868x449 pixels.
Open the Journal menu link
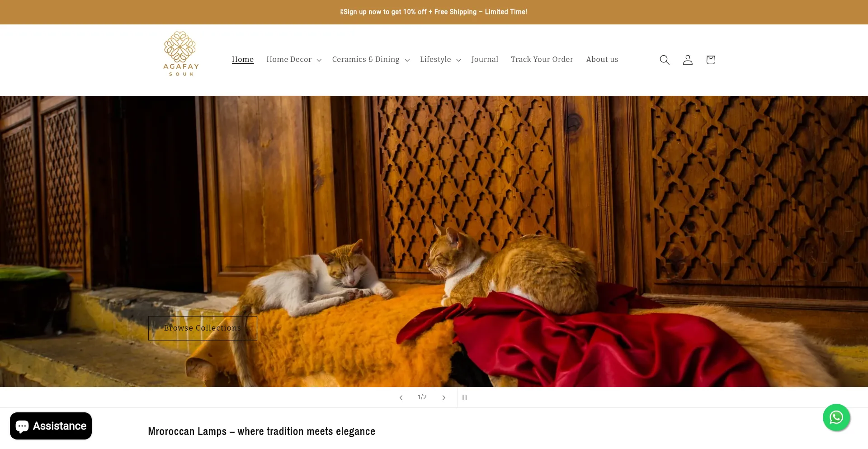pos(485,60)
